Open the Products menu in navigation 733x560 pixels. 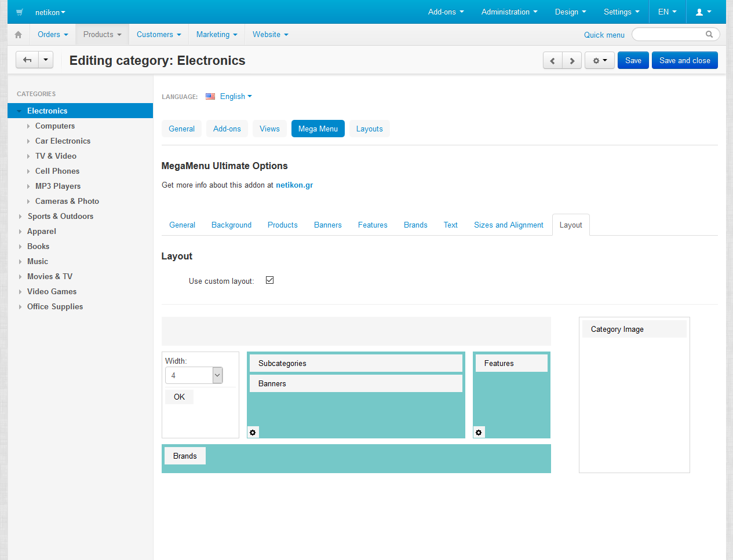tap(102, 35)
